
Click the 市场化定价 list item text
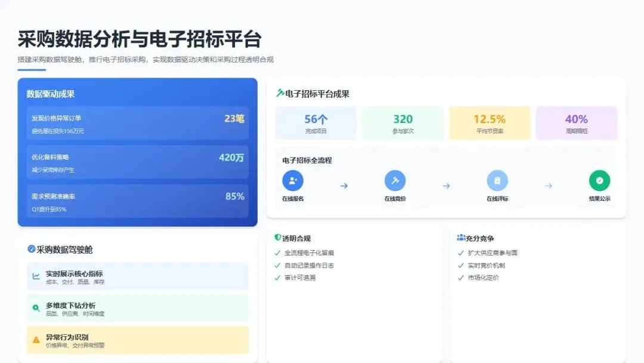484,278
